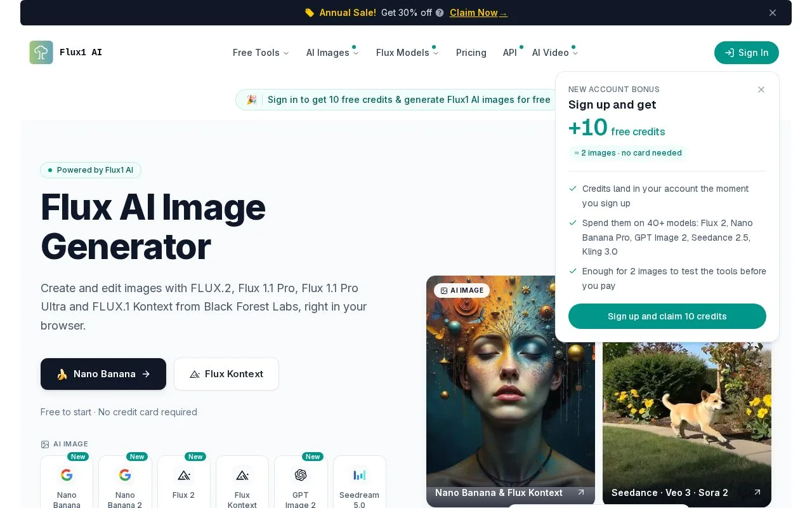
Task: Open the API page
Action: click(510, 53)
